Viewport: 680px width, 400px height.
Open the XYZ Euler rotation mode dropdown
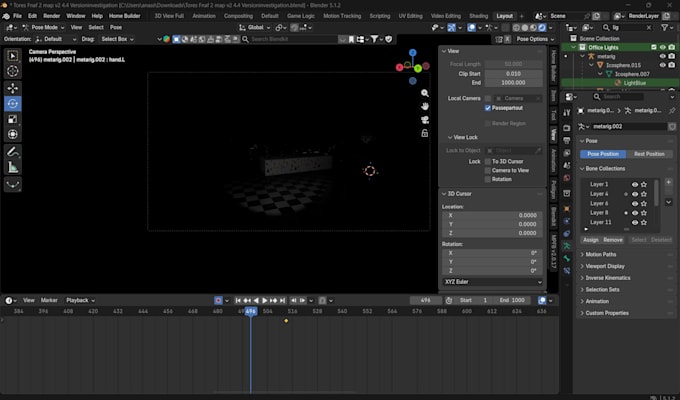pyautogui.click(x=493, y=282)
